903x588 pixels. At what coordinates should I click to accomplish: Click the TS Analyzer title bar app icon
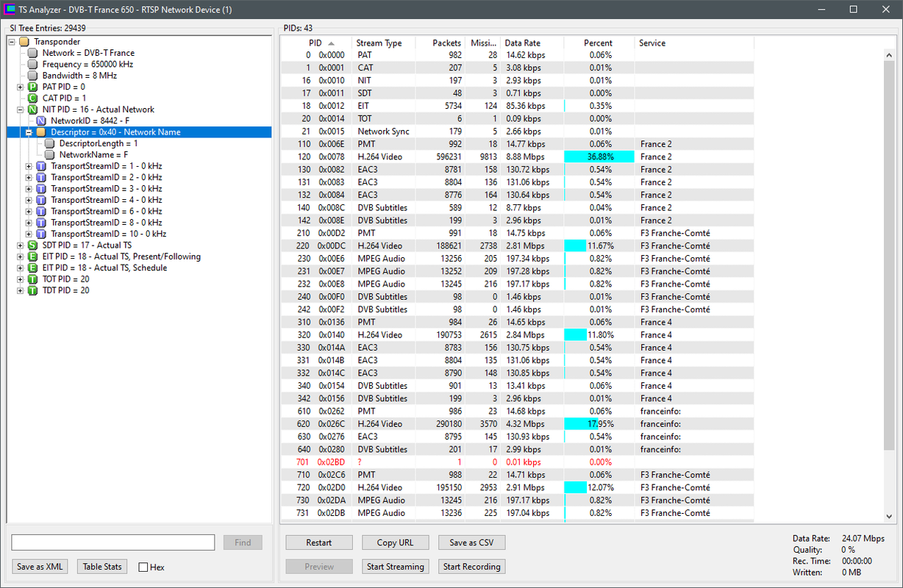[10, 10]
